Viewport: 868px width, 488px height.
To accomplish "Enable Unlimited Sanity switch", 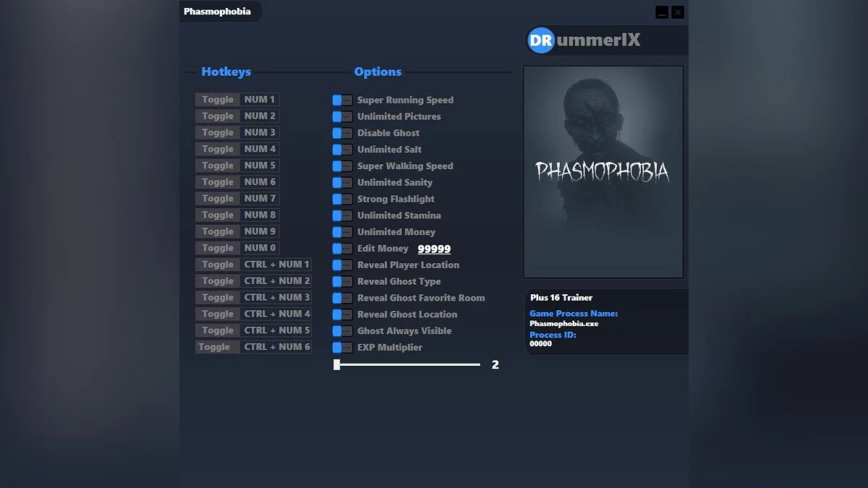I will coord(342,183).
